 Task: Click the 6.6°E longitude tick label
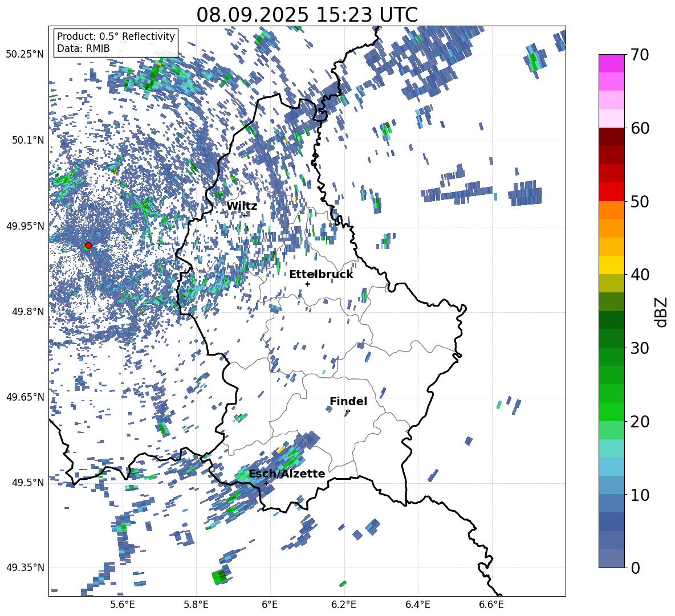click(x=491, y=605)
